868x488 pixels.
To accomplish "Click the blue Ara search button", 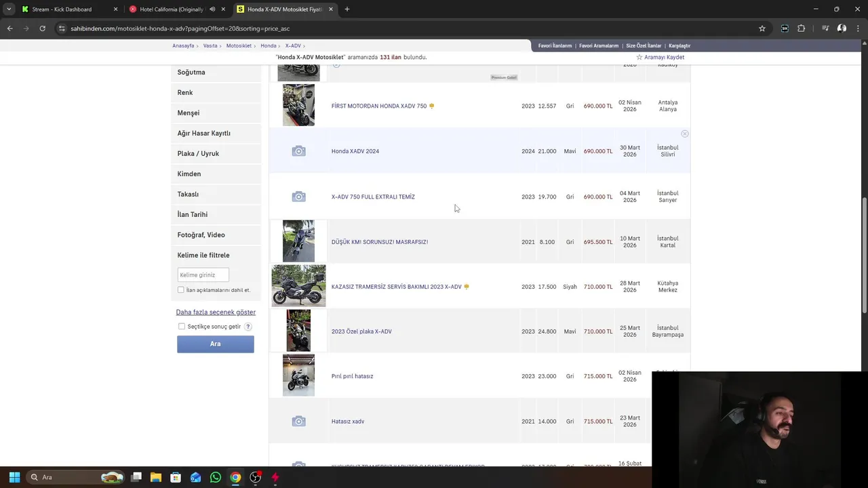I will click(x=216, y=344).
